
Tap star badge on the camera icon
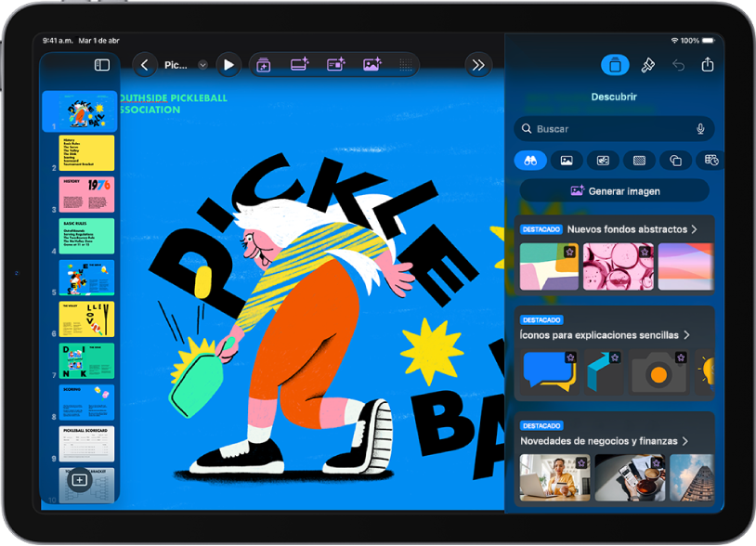pyautogui.click(x=680, y=357)
